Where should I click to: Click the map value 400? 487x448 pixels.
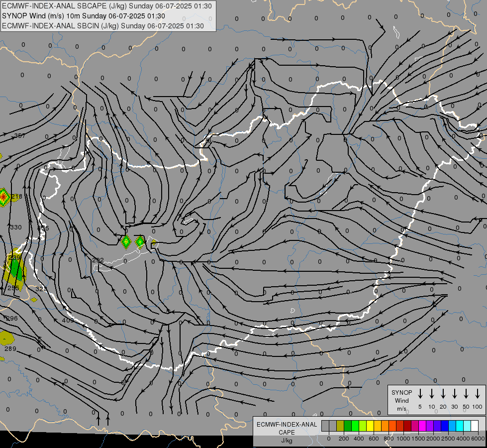pos(68,320)
